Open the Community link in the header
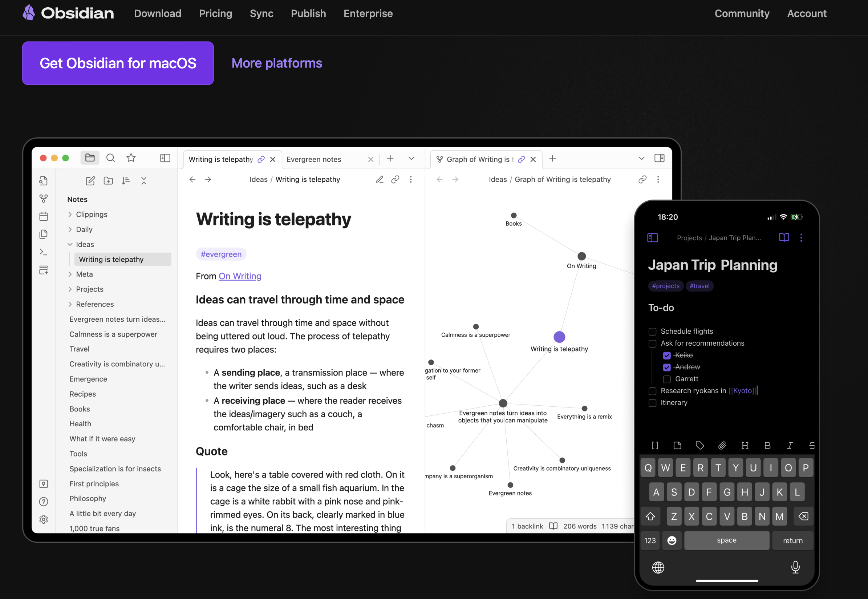 click(742, 13)
